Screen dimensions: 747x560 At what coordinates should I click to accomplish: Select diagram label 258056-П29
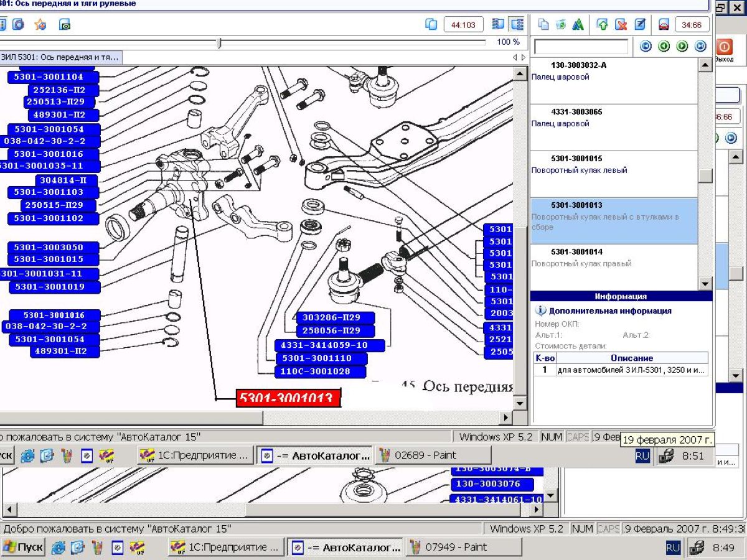tap(335, 331)
